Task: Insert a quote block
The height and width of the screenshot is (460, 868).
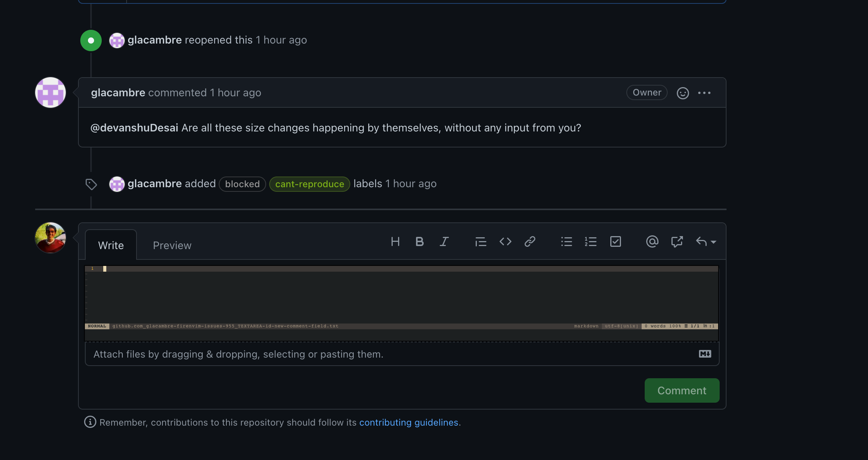Action: pyautogui.click(x=481, y=241)
